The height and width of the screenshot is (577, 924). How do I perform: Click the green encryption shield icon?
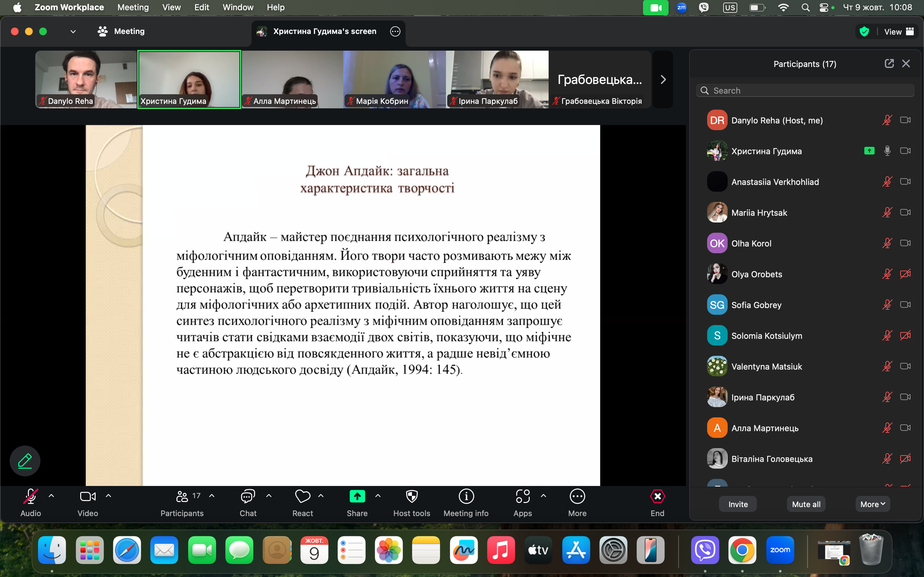864,32
